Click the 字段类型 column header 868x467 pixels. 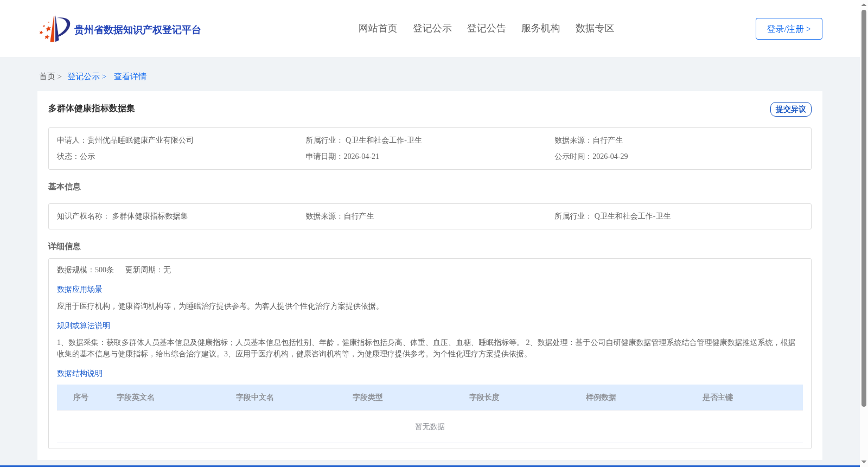tap(368, 397)
